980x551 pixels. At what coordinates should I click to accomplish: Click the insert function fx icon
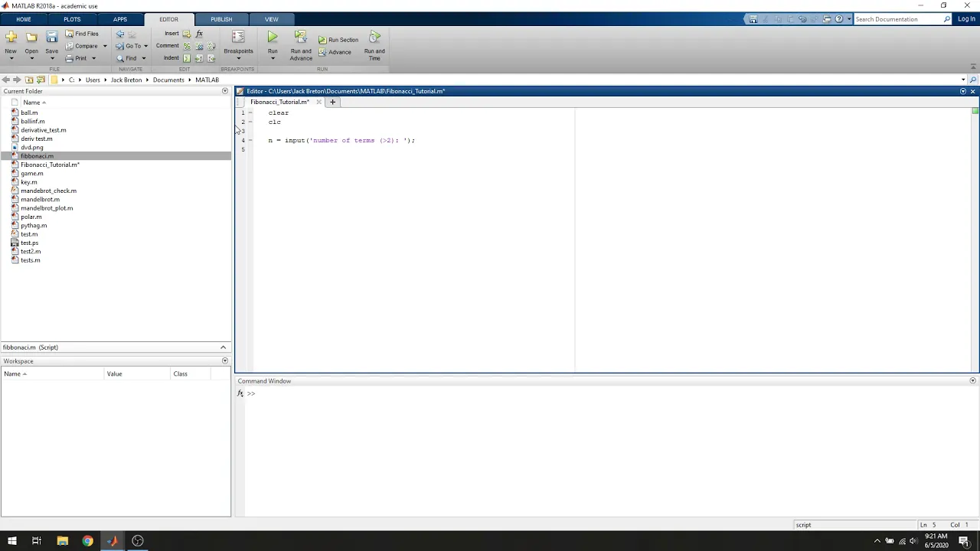(x=199, y=34)
